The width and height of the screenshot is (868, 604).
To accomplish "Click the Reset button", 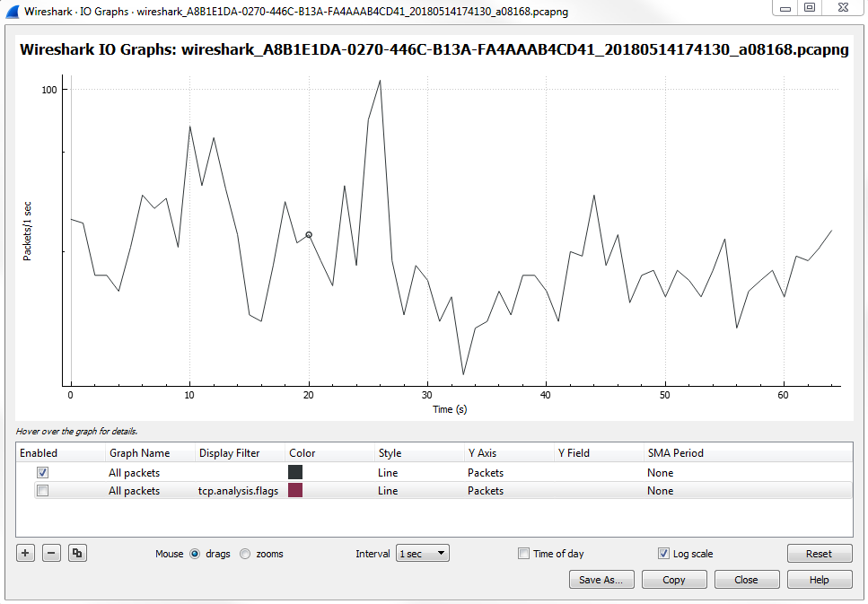I will click(820, 554).
